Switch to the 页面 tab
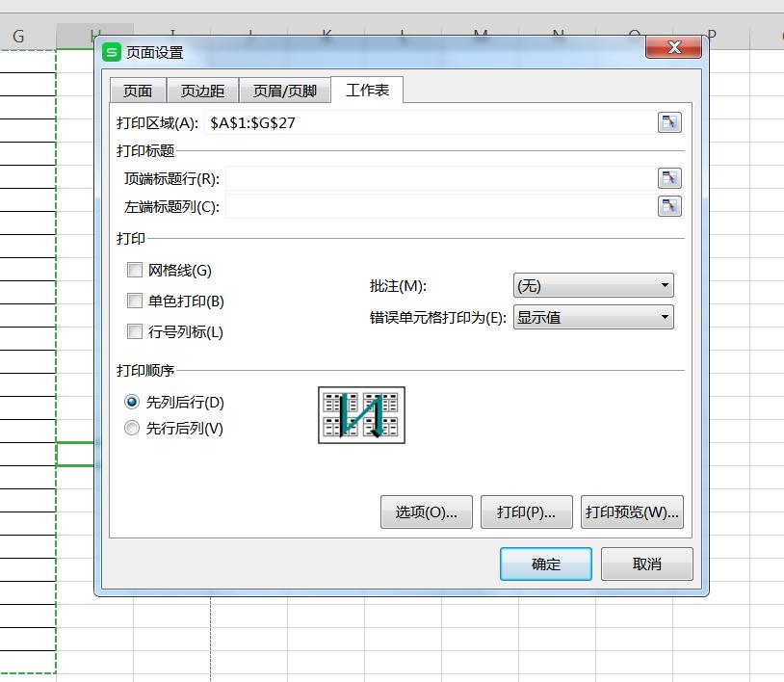 click(x=137, y=90)
